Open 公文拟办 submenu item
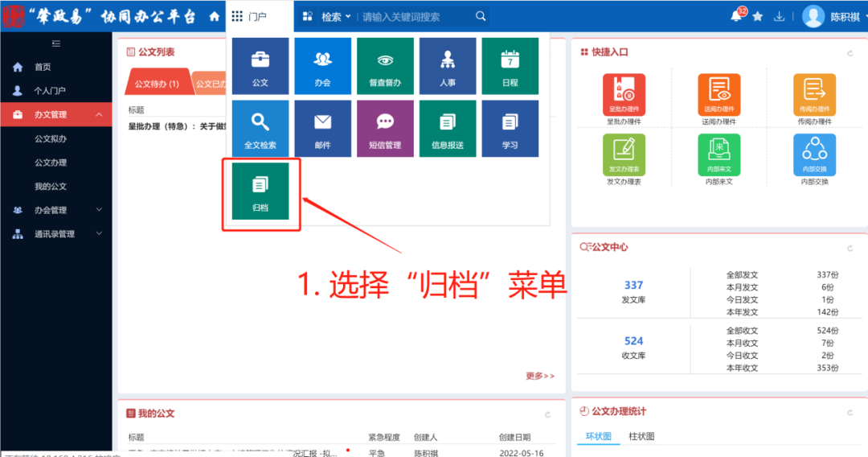 point(51,138)
